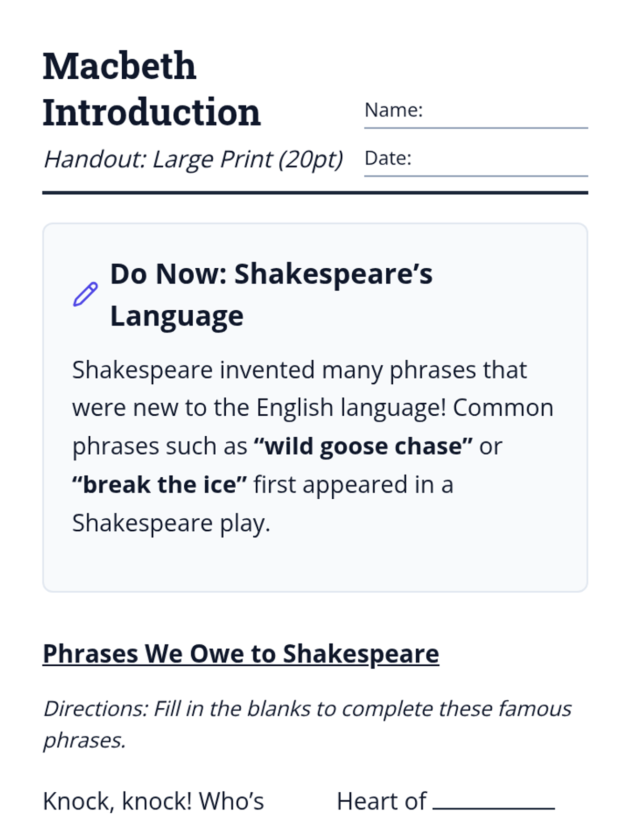Click the word "Introduction" in the title
Screen dimensions: 630x840
[x=151, y=112]
